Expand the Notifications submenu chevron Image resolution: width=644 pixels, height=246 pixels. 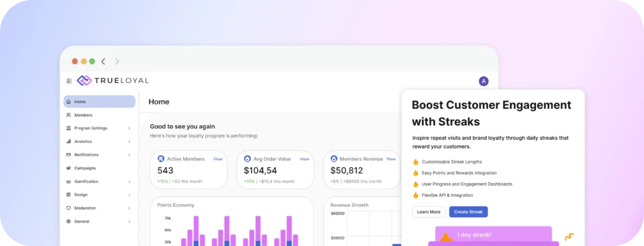tap(129, 155)
